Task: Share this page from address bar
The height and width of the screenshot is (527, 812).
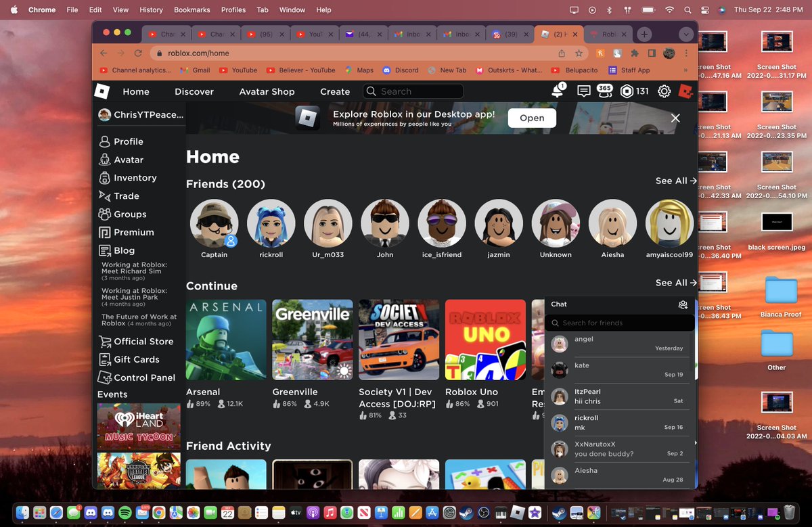Action: tap(562, 53)
